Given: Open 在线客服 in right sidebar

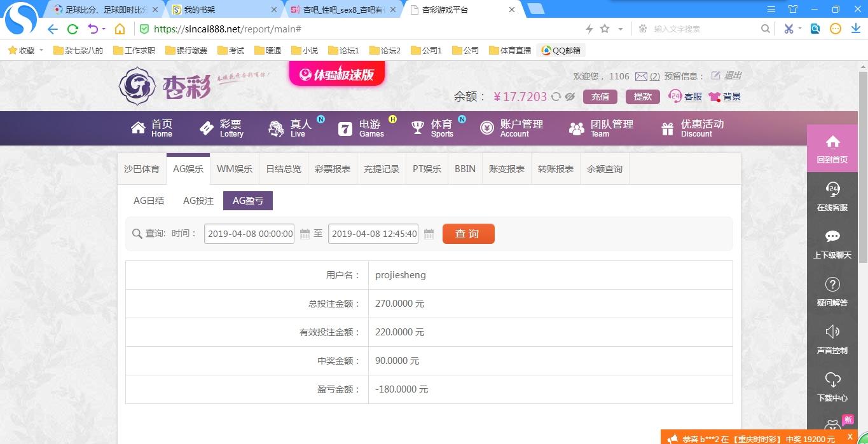Looking at the screenshot, I should [832, 196].
